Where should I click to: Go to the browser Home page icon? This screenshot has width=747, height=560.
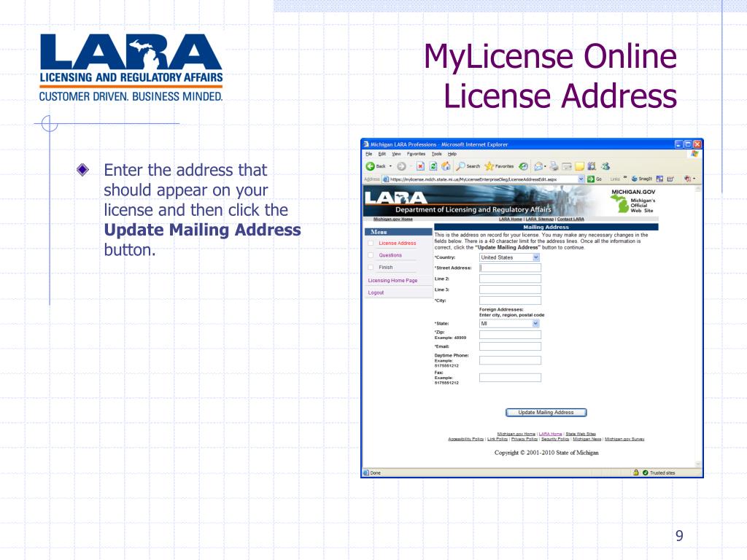point(446,166)
